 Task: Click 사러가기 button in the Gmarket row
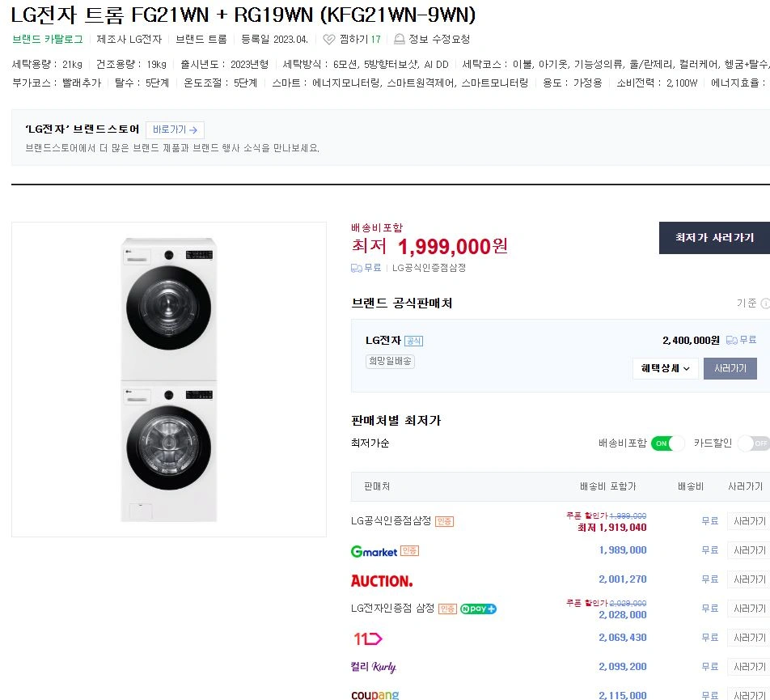[747, 550]
